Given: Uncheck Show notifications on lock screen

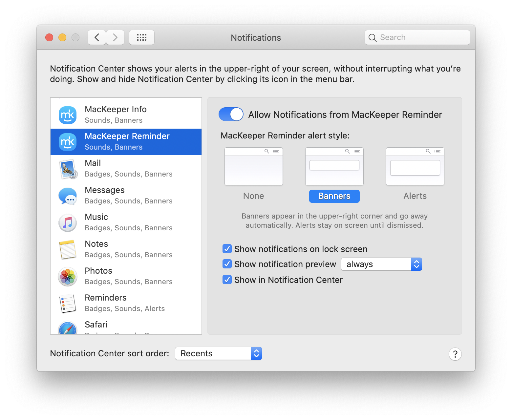Looking at the screenshot, I should (227, 249).
